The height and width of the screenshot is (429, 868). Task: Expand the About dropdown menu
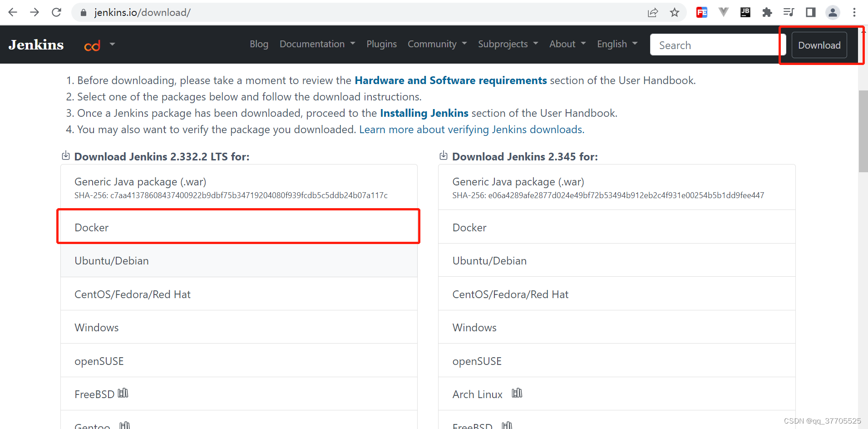tap(567, 44)
